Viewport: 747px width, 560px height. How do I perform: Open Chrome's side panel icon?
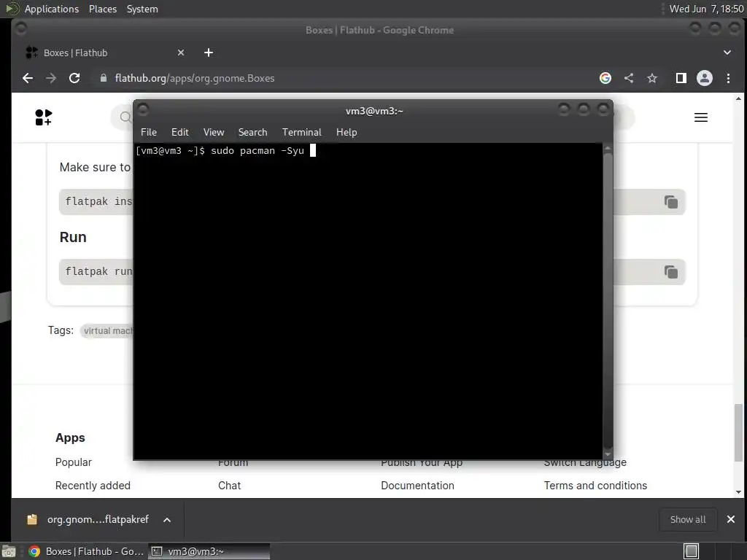681,78
